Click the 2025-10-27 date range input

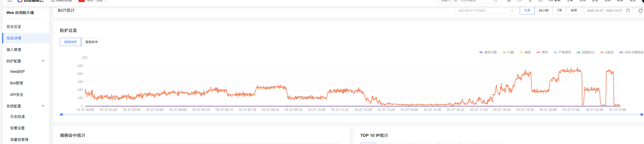[604, 10]
